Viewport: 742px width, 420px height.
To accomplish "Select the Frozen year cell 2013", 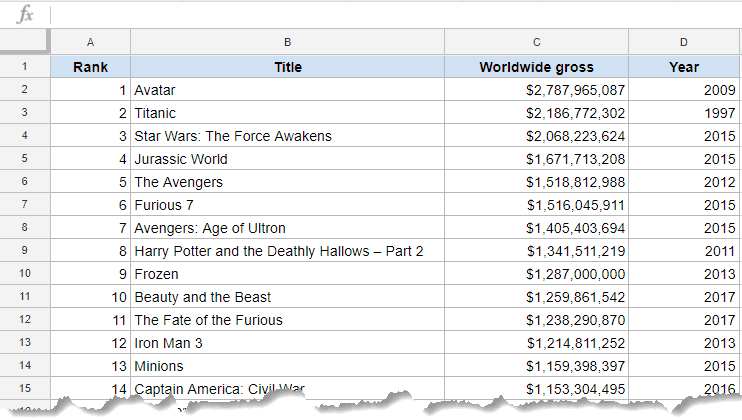I will pos(684,274).
